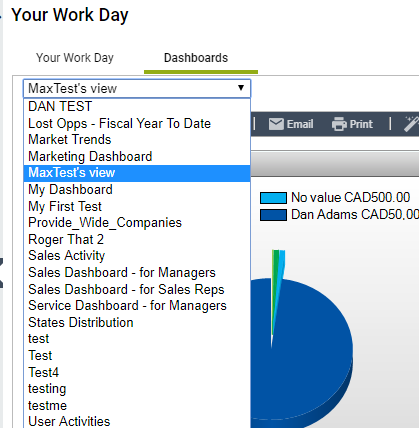
Task: Select the highlighted MaxTest's view option
Action: 137,173
